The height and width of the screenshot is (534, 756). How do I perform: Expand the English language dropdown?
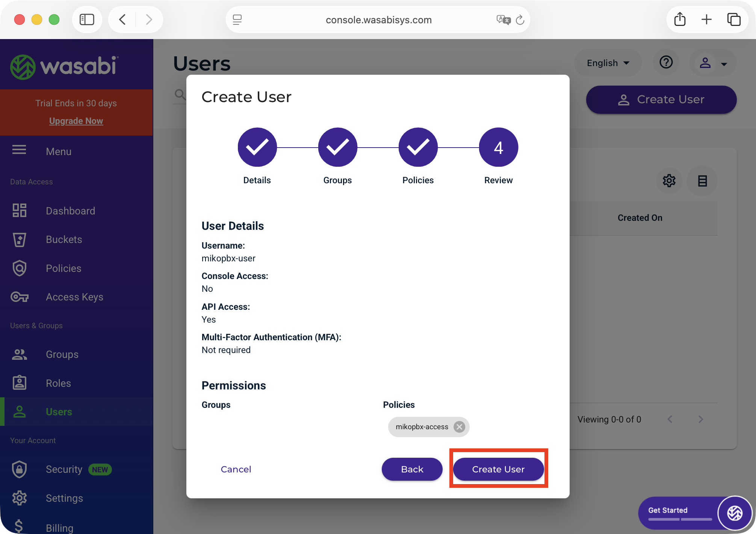pos(608,63)
